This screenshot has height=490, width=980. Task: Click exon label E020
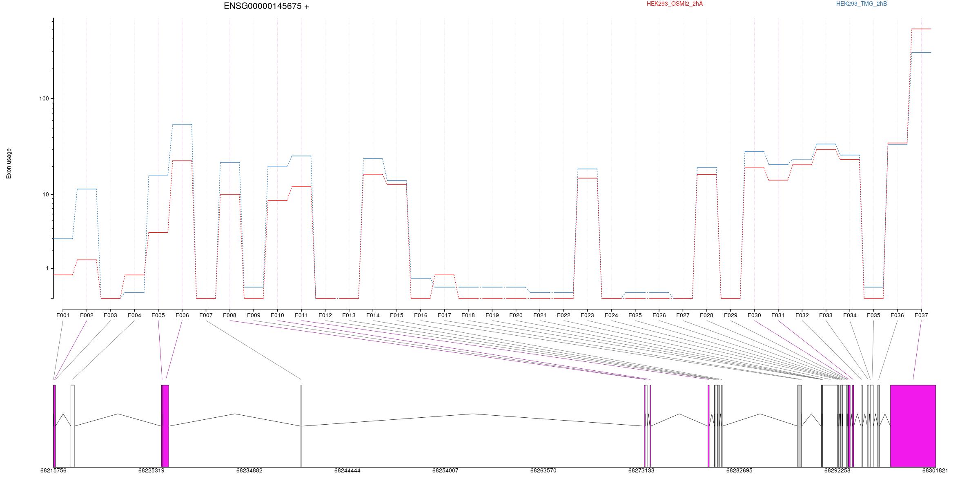[x=516, y=315]
